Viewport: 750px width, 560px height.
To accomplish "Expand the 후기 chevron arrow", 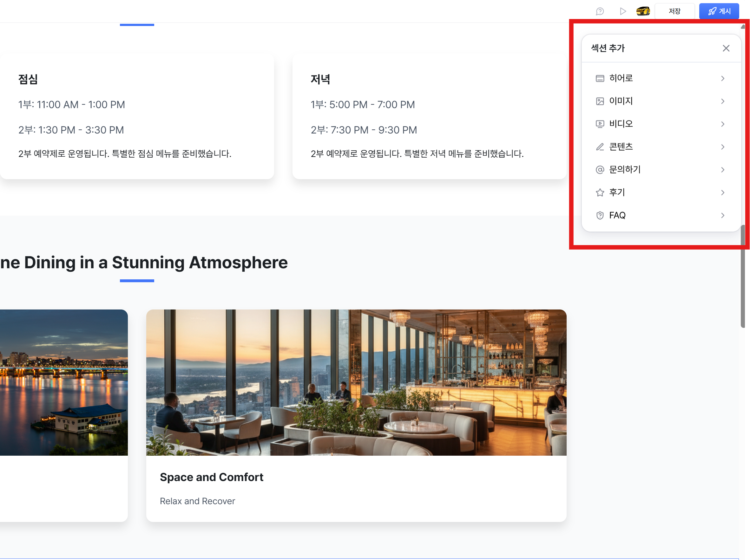I will tap(722, 192).
